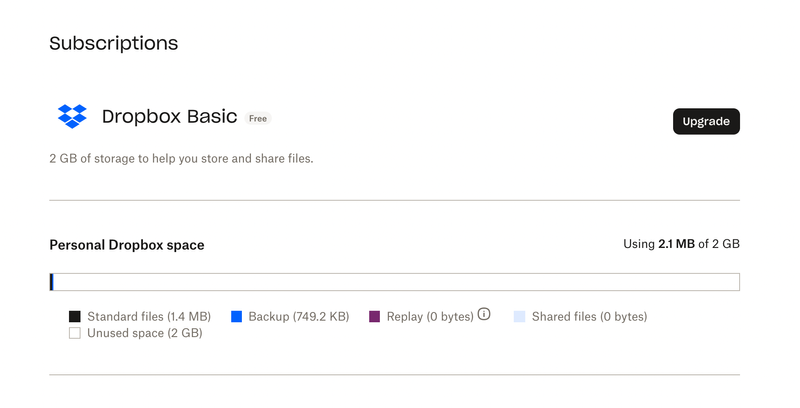The width and height of the screenshot is (800, 408).
Task: Open the Replay info tooltip icon
Action: pyautogui.click(x=484, y=314)
